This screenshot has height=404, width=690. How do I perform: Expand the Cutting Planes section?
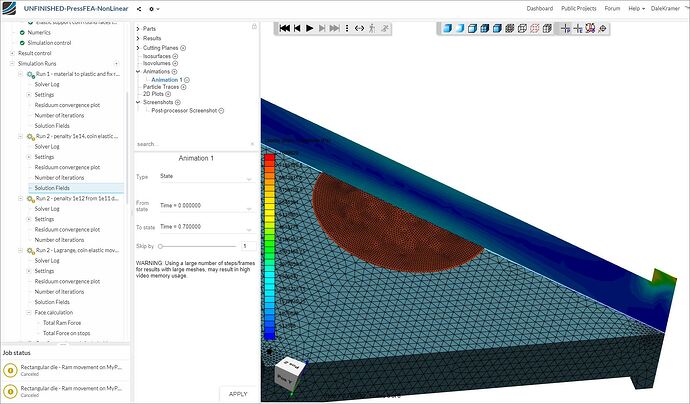point(138,48)
